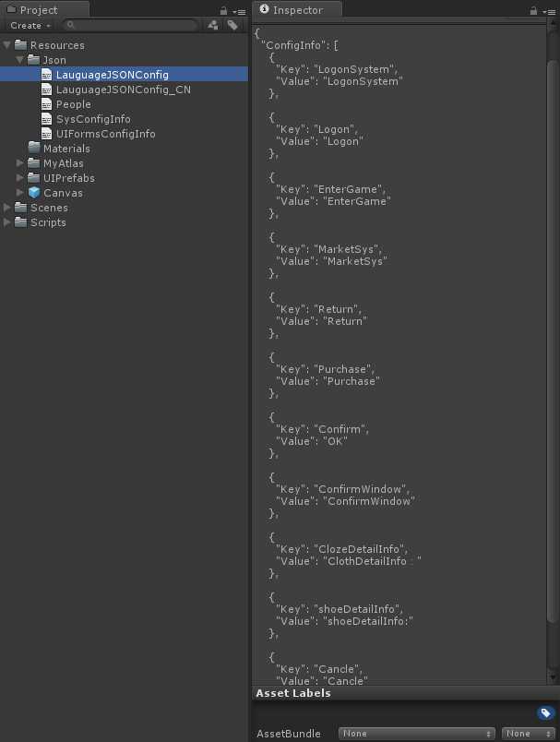Select the Canvas prefab row

tap(124, 193)
